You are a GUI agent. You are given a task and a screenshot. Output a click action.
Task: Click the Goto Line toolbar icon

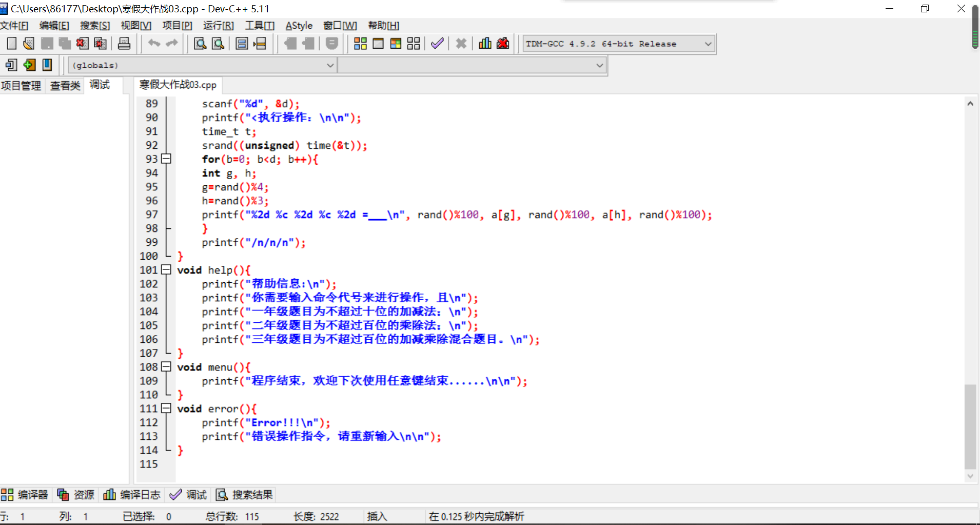pos(260,44)
